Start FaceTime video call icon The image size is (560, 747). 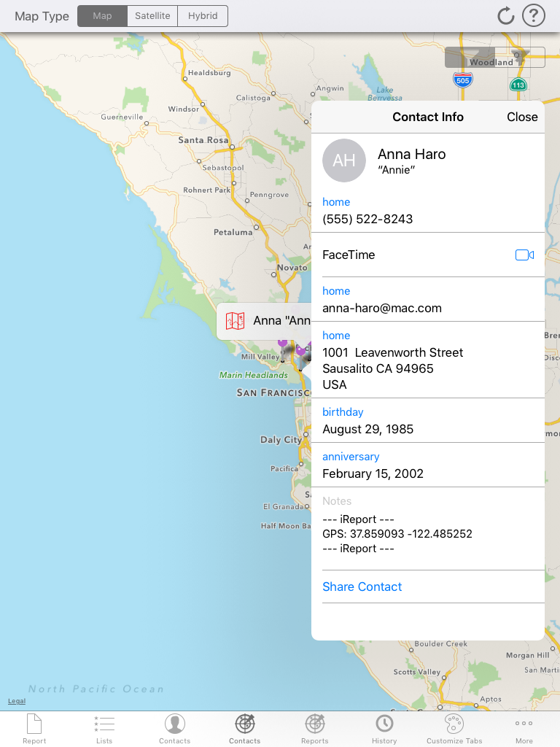pos(524,255)
